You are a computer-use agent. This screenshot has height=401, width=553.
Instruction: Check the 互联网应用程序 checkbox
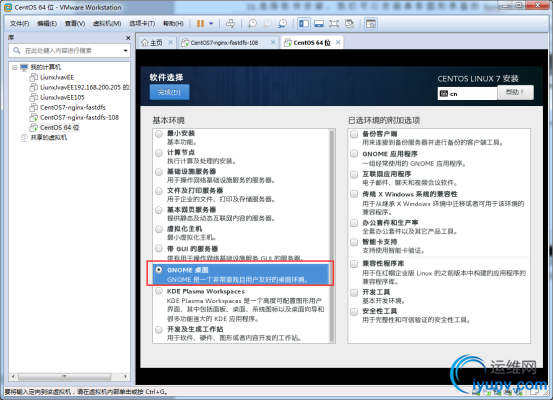pyautogui.click(x=354, y=174)
